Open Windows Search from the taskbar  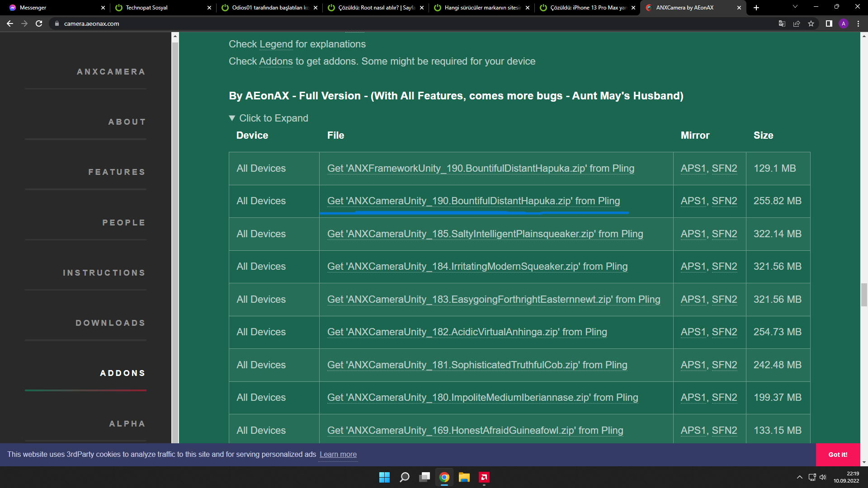coord(404,477)
